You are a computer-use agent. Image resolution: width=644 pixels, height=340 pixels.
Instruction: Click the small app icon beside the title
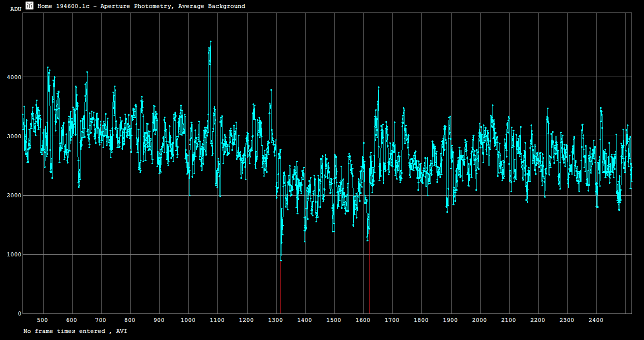point(29,6)
